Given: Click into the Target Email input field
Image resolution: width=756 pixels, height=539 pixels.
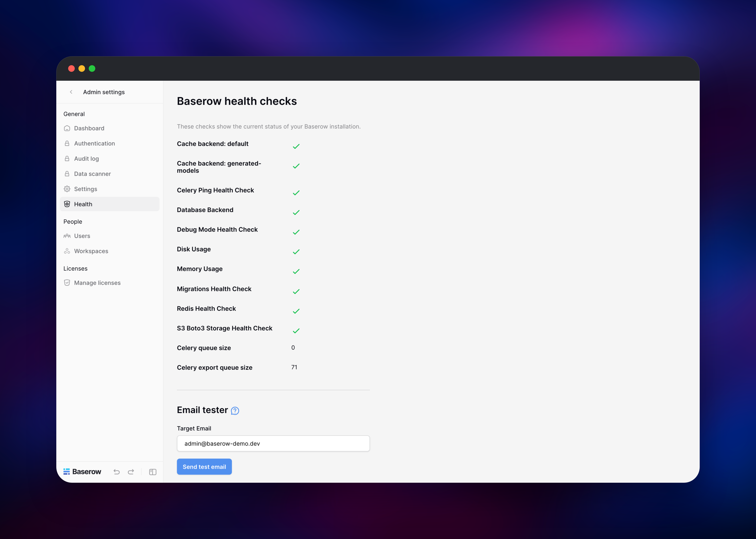Looking at the screenshot, I should tap(273, 443).
